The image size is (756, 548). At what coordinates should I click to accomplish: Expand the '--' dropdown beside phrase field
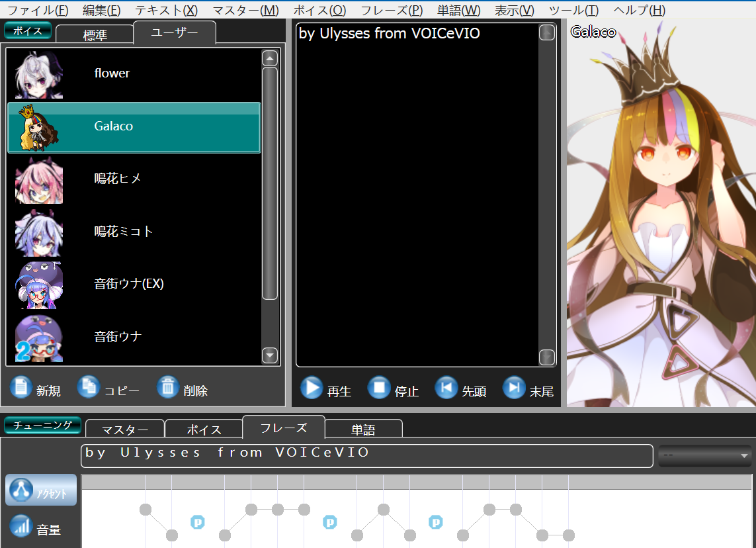[704, 455]
